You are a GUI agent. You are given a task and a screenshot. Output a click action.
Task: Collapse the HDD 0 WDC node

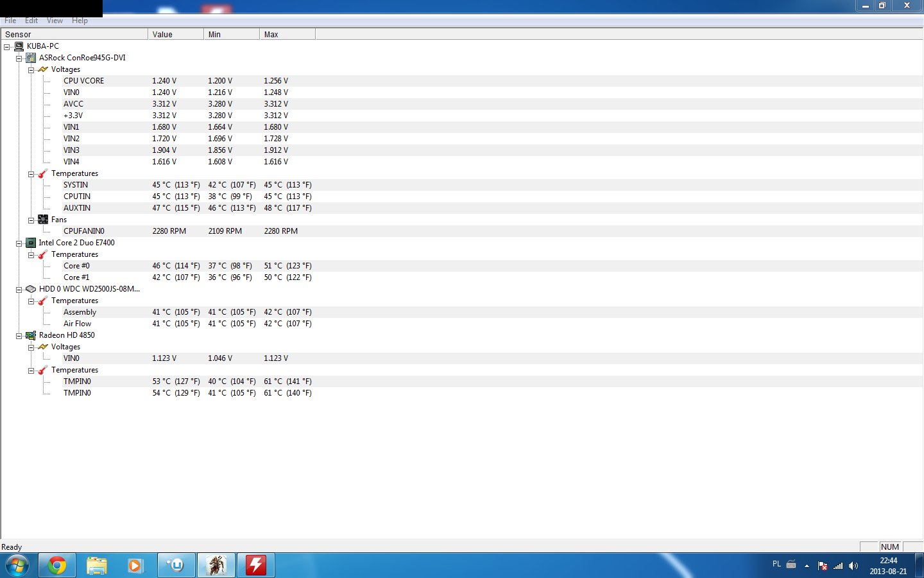coord(19,290)
